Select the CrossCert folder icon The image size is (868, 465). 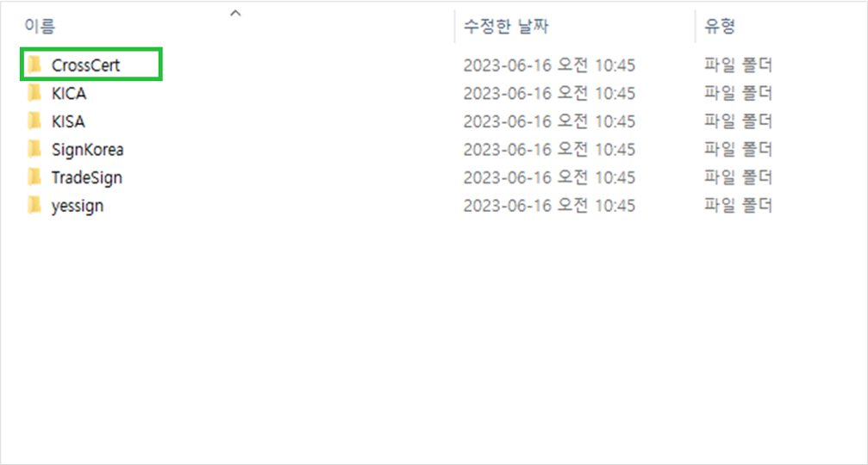(x=34, y=65)
